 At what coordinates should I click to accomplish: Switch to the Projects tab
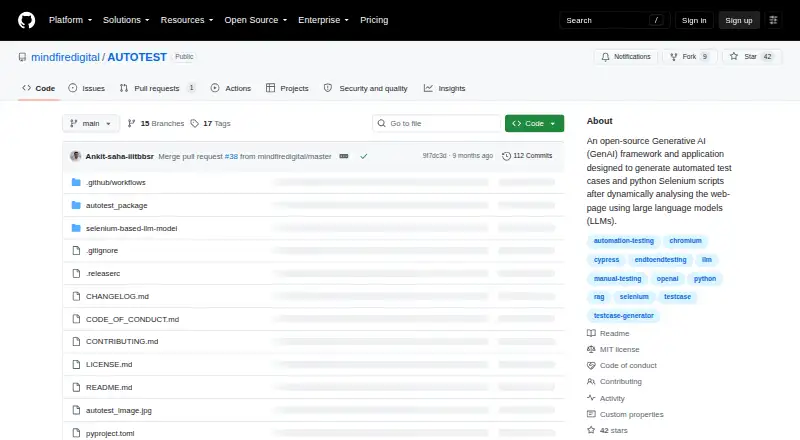[287, 88]
